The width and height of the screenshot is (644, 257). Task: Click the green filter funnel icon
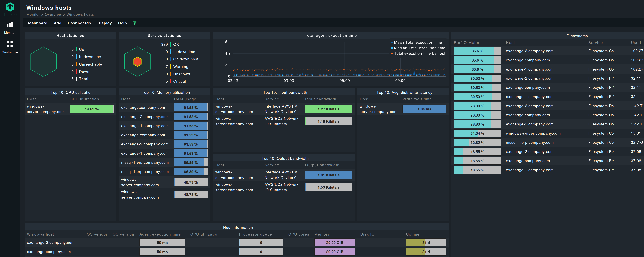coord(135,23)
